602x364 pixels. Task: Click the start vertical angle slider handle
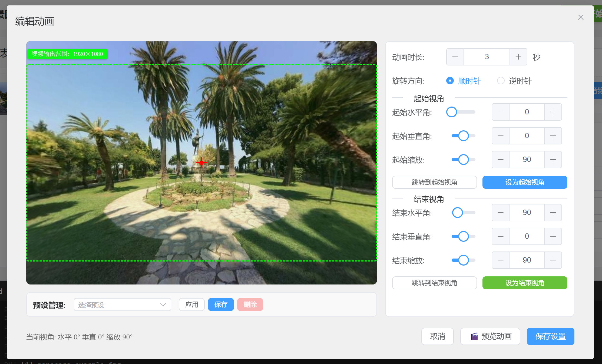(x=464, y=136)
